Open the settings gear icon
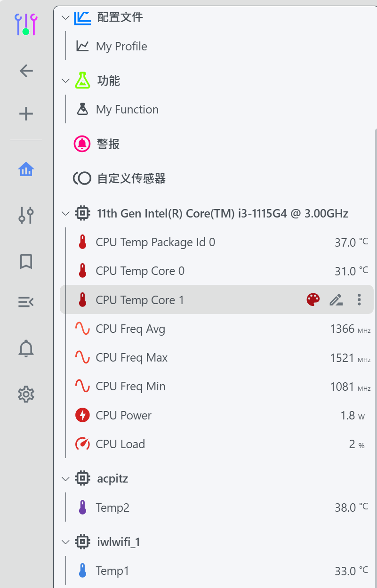Image resolution: width=377 pixels, height=588 pixels. click(26, 394)
